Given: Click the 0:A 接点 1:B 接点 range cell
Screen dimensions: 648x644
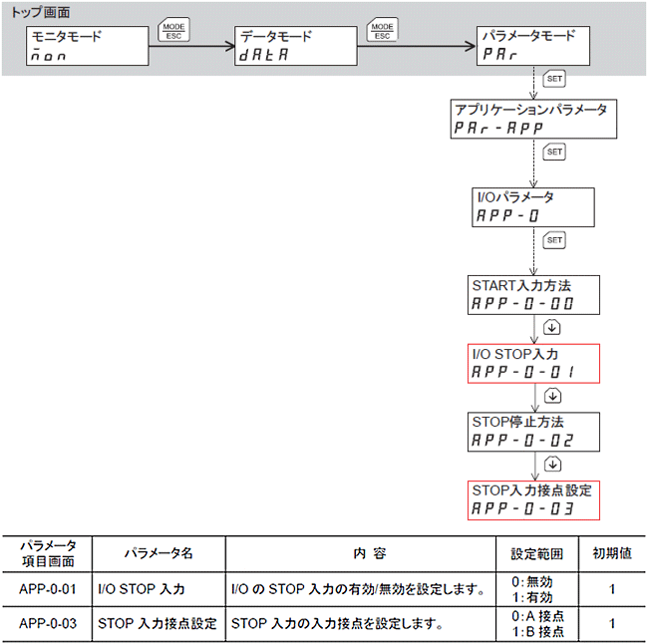Looking at the screenshot, I should [x=537, y=624].
